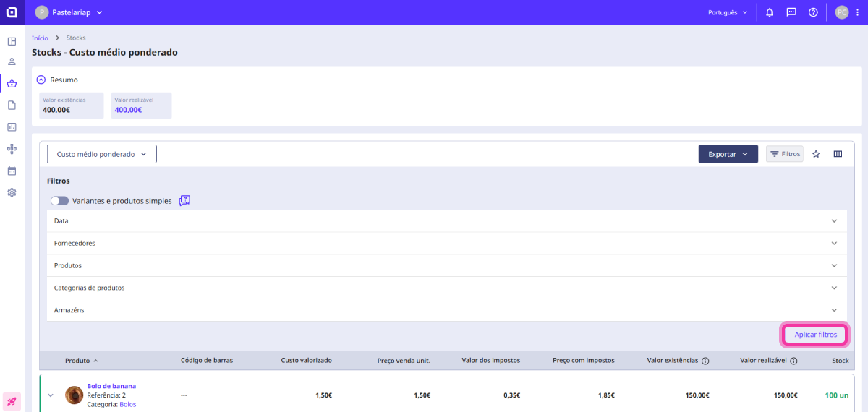Viewport: 868px width, 412px height.
Task: Open the Exportar dropdown button
Action: tap(728, 154)
